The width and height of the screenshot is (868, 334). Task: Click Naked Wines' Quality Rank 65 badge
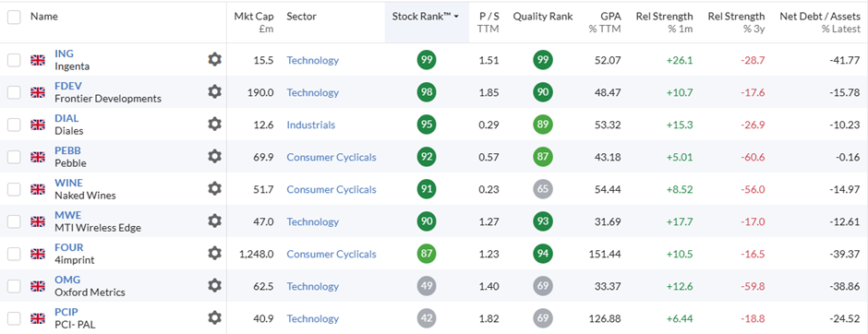[x=543, y=189]
